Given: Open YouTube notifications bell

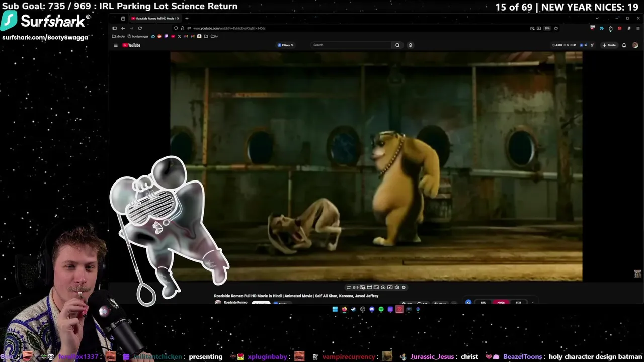Looking at the screenshot, I should [x=624, y=45].
